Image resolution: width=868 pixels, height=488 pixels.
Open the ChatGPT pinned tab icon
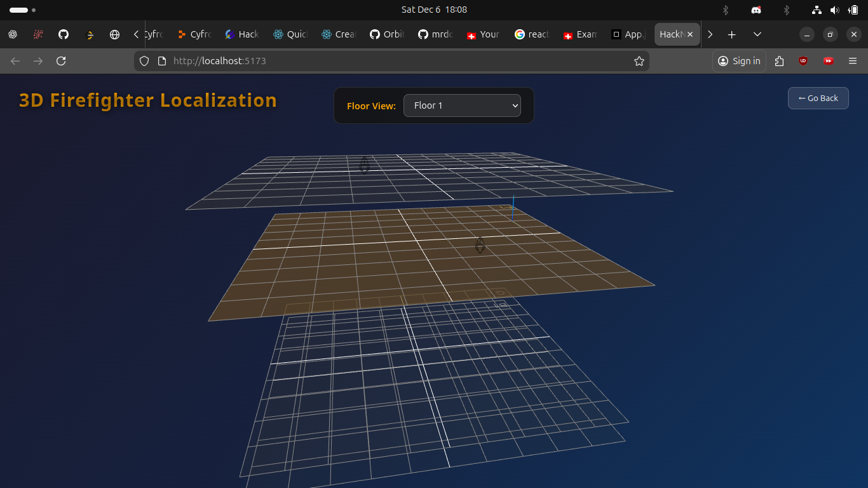pos(13,34)
